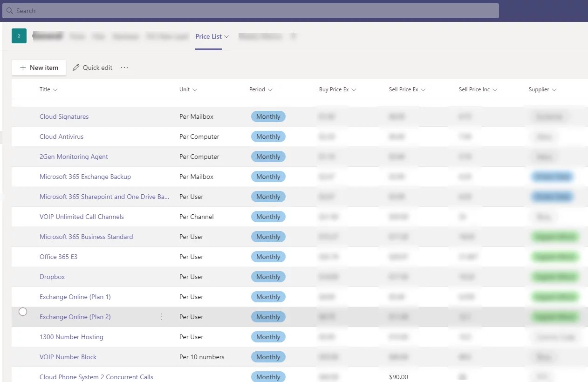Image resolution: width=588 pixels, height=382 pixels.
Task: Click the plus icon on New item
Action: 23,68
